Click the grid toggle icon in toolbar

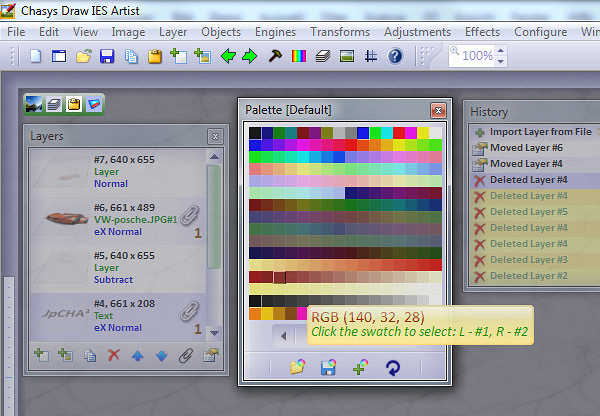(x=370, y=56)
